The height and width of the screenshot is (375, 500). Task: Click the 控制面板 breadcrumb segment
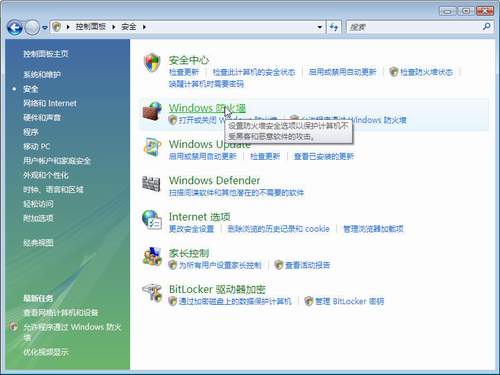tap(90, 27)
